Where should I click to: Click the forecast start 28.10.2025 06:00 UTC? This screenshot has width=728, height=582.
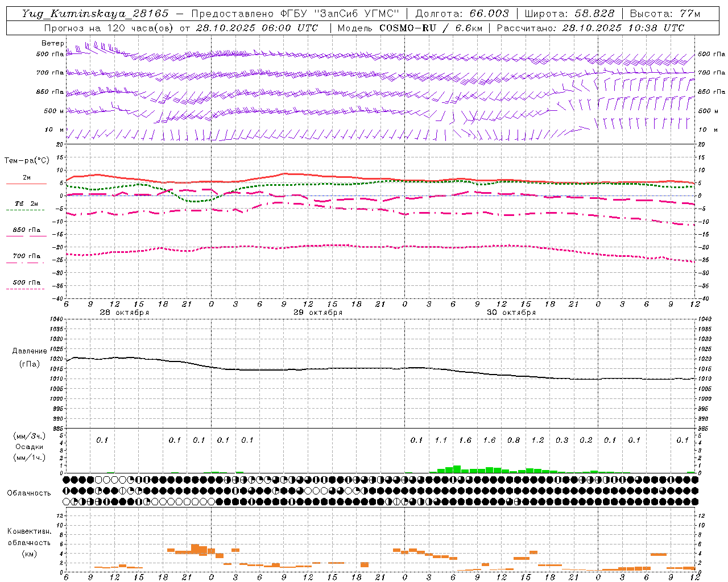[257, 28]
